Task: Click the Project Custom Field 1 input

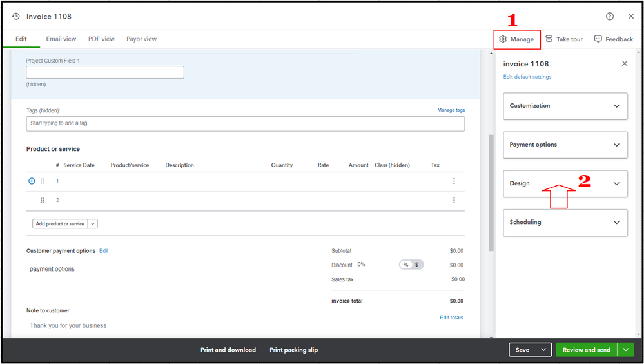Action: point(105,72)
